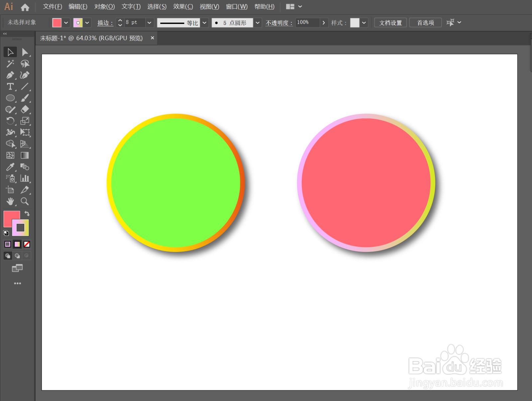Open graphic style dropdown
Image resolution: width=532 pixels, height=401 pixels.
pos(364,23)
